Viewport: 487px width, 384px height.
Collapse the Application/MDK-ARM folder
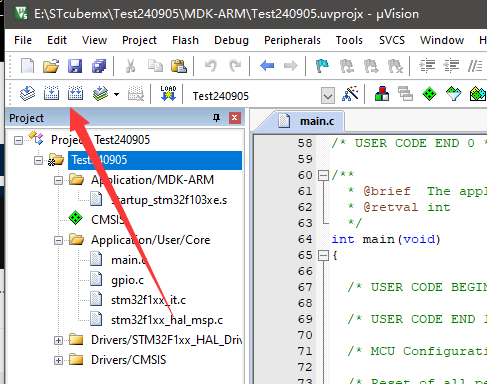pos(58,180)
